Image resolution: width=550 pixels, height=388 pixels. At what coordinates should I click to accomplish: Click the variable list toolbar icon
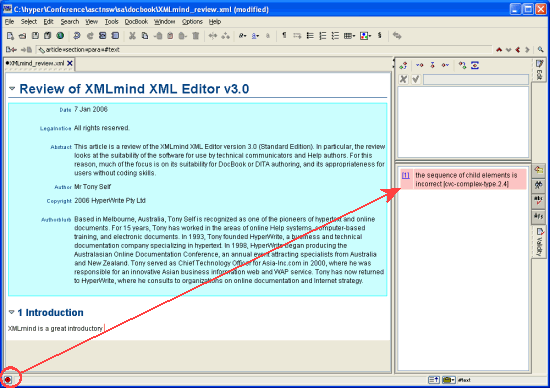[x=335, y=36]
